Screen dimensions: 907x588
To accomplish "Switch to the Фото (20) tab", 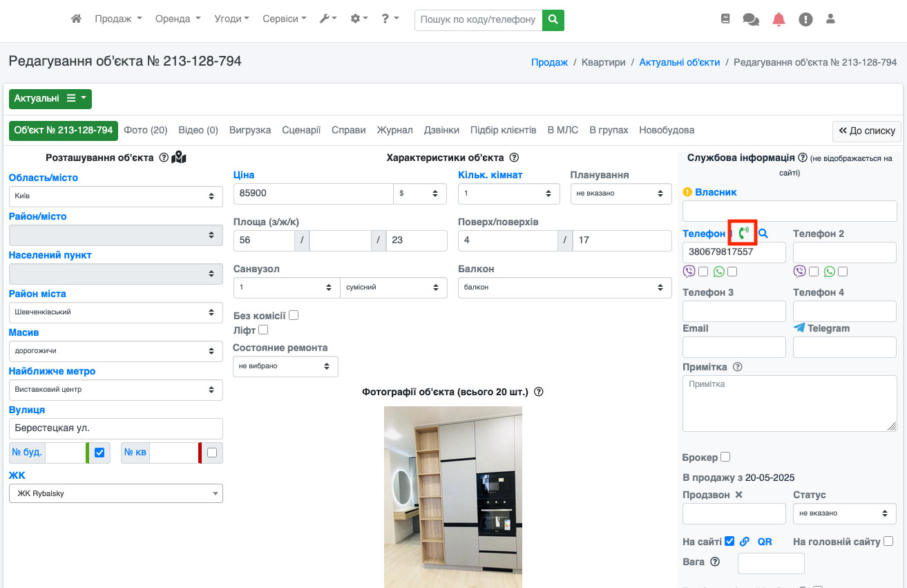I will [146, 130].
